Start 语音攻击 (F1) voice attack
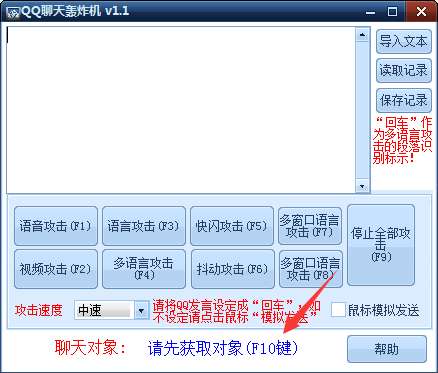The height and width of the screenshot is (373, 438). pos(56,226)
